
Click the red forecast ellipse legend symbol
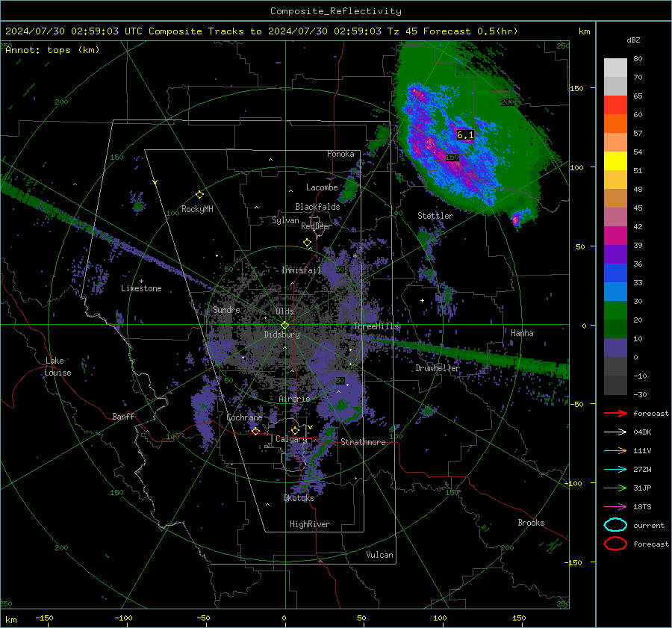[615, 544]
